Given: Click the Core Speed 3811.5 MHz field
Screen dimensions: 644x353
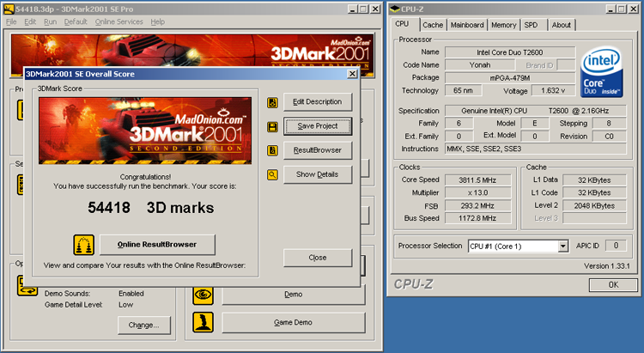Looking at the screenshot, I should point(477,180).
